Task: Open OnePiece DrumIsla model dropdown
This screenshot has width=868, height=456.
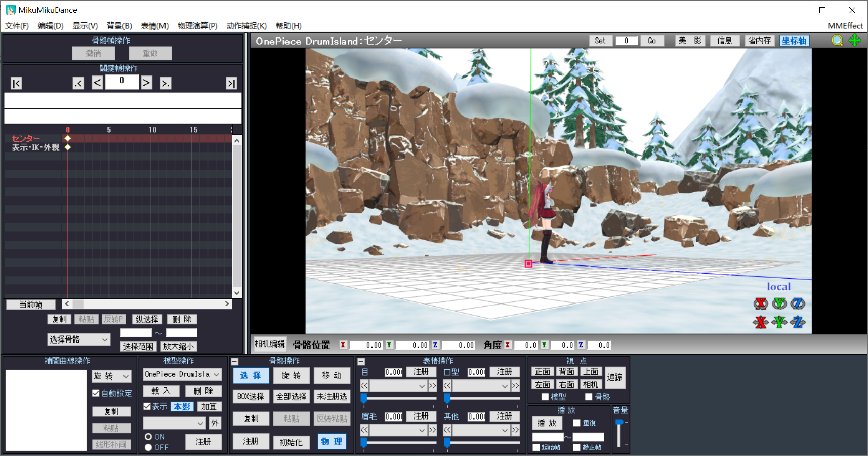Action: coord(182,374)
